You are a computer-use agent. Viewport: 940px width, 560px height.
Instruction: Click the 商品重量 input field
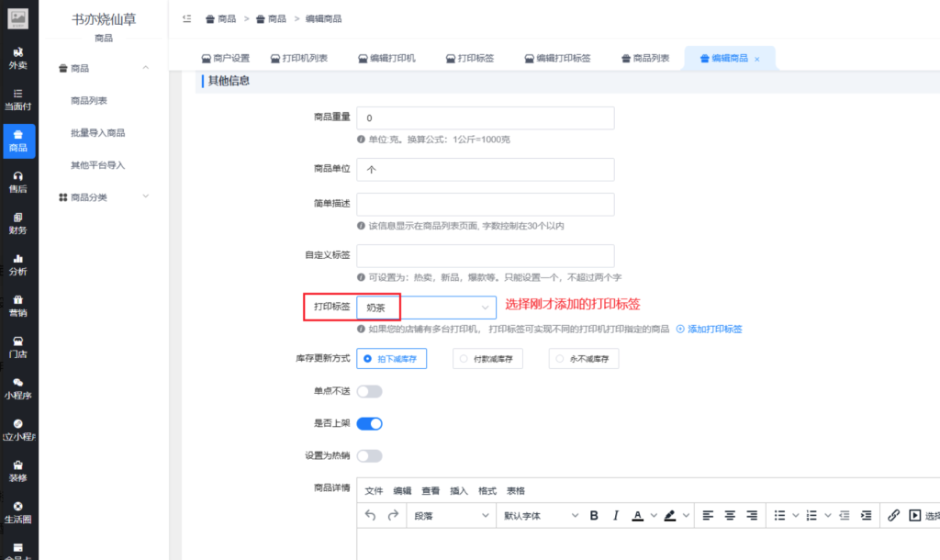point(485,118)
